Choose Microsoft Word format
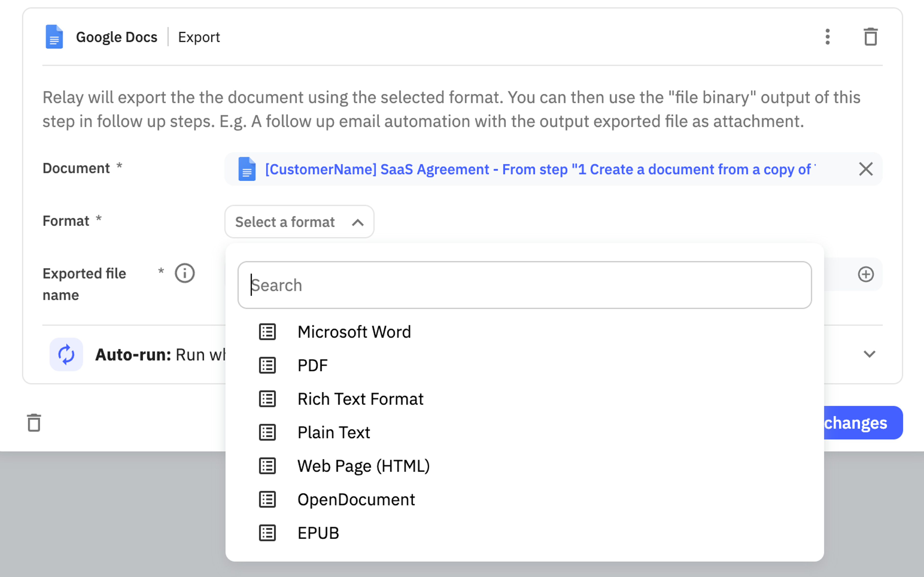 coord(354,332)
